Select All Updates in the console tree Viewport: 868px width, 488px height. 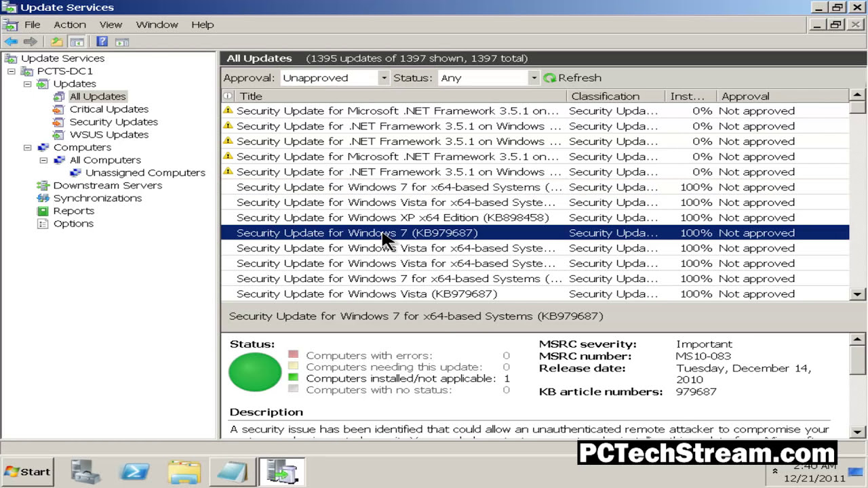tap(98, 96)
